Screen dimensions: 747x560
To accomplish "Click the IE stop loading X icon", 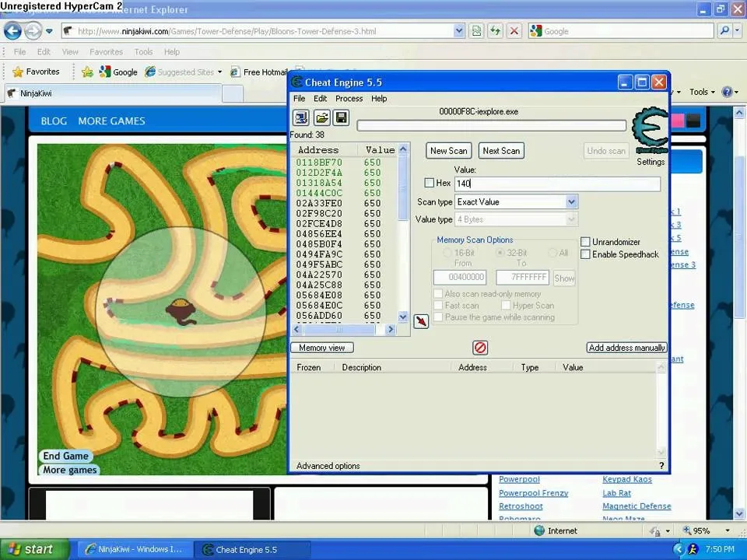I will point(514,31).
